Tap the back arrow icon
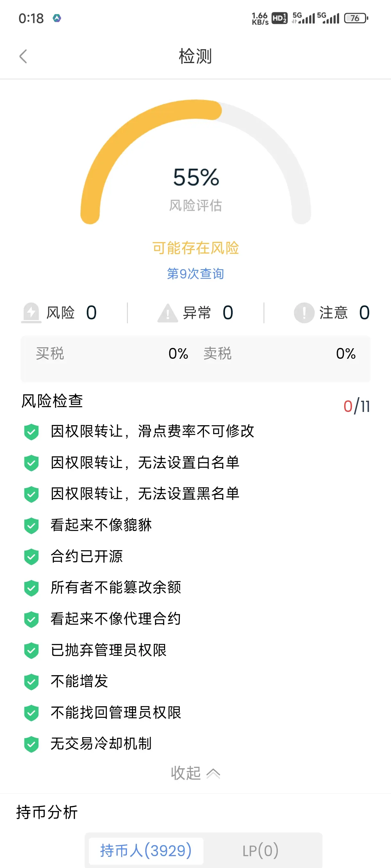The height and width of the screenshot is (868, 391). tap(23, 56)
